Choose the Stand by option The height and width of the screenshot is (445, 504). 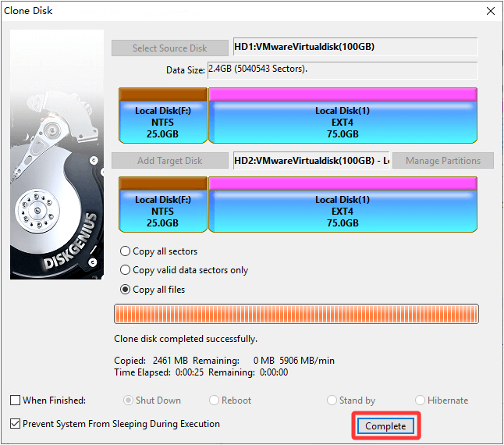(332, 400)
